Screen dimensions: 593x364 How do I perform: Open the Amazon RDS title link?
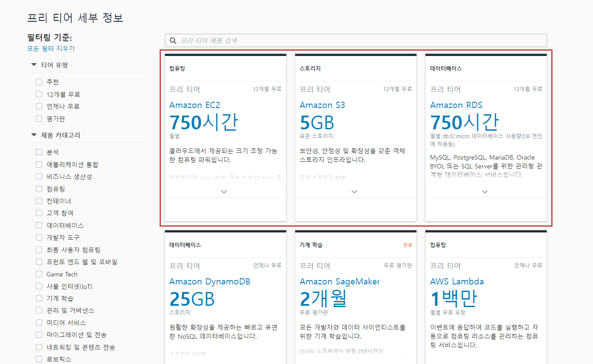click(456, 105)
